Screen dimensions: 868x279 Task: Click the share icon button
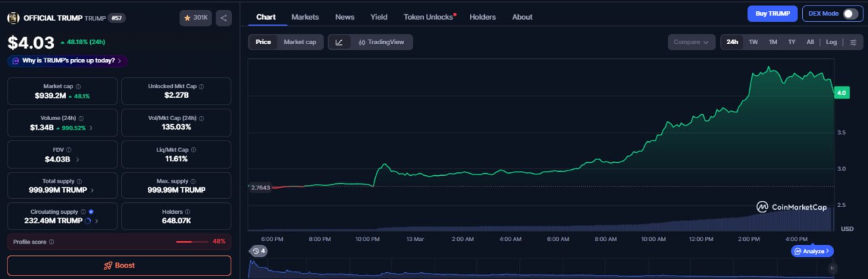[x=224, y=18]
